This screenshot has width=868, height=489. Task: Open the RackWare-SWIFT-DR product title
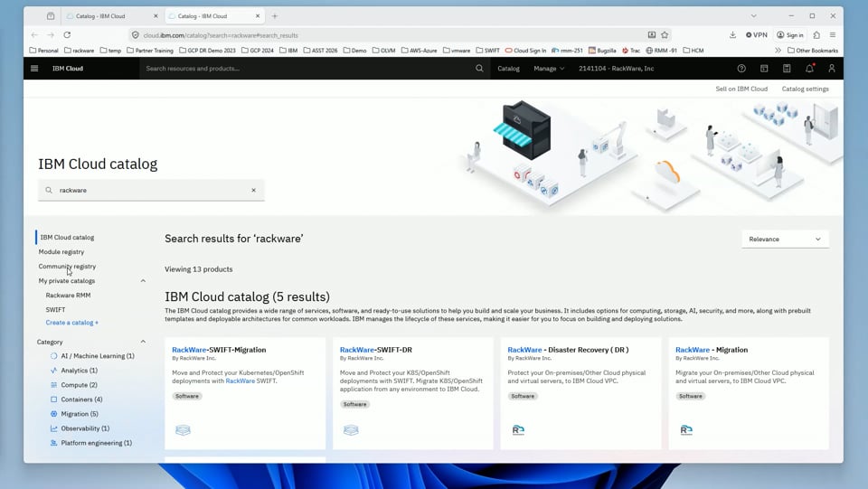pyautogui.click(x=376, y=350)
